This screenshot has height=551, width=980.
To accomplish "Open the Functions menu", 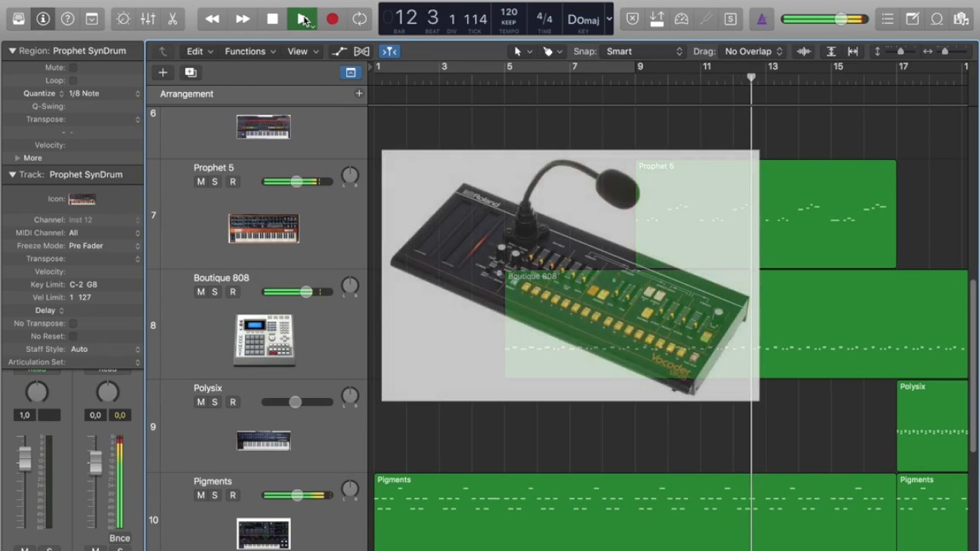I will [x=250, y=51].
